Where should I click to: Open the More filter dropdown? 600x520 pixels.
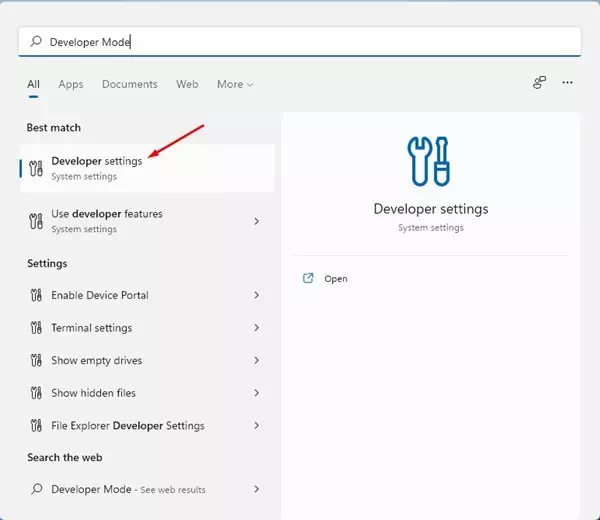click(x=235, y=84)
